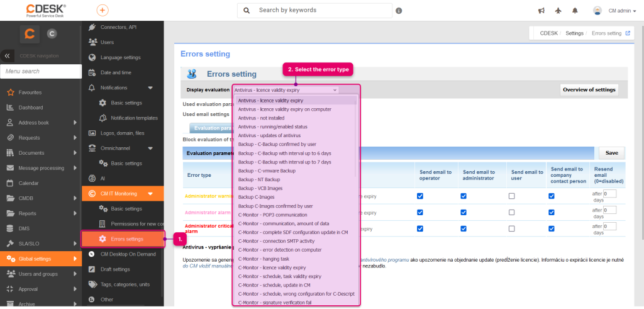Uncheck Send email to operator for warning
644x309 pixels.
pos(419,196)
